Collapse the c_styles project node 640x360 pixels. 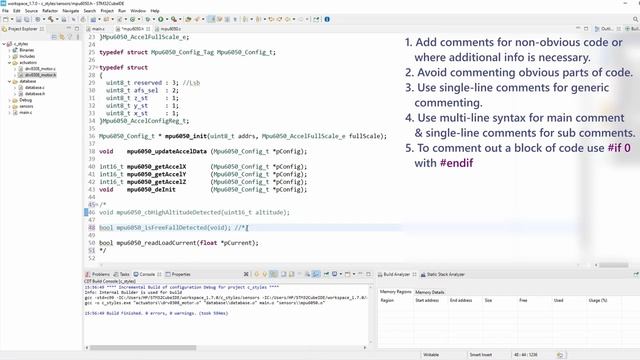[x=4, y=44]
